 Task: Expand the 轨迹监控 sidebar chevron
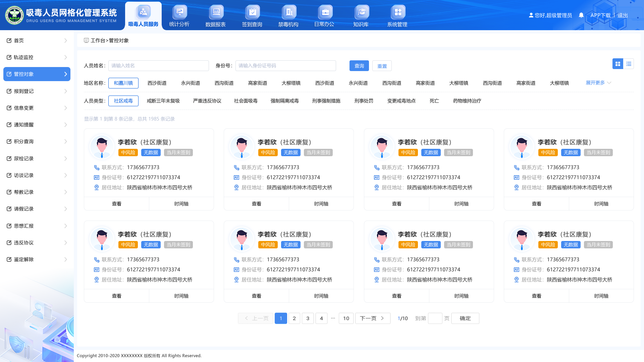(66, 57)
